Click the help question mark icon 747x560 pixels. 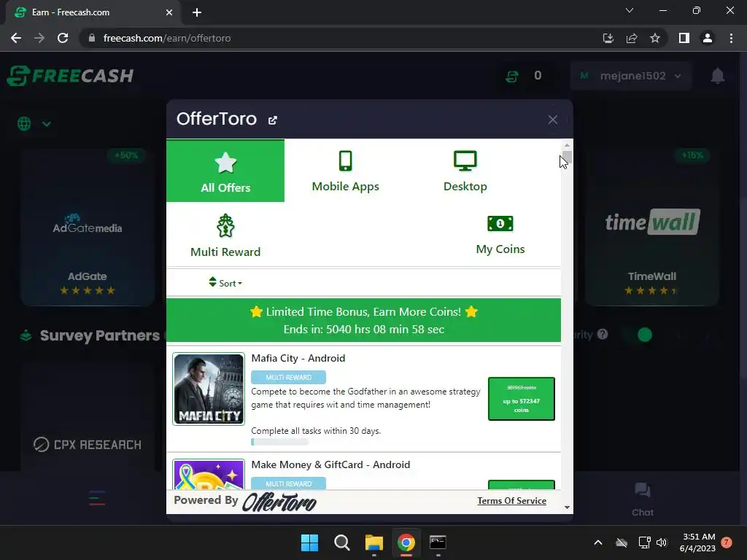pyautogui.click(x=603, y=334)
